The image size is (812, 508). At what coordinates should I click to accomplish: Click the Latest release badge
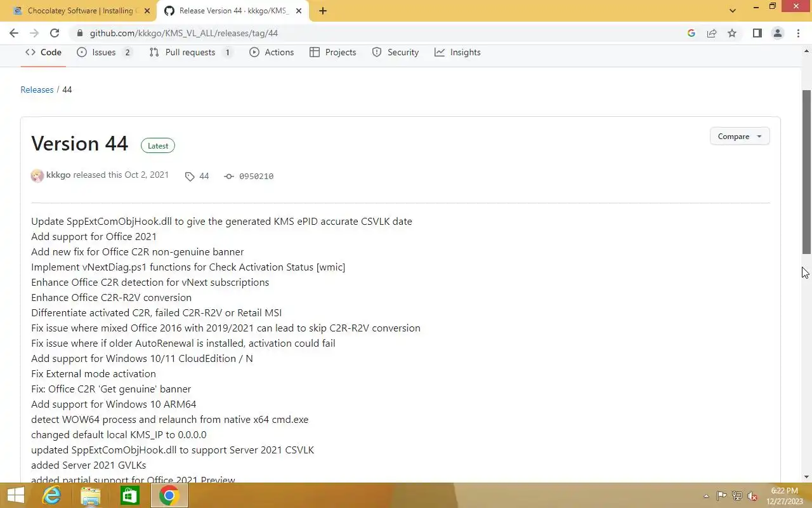tap(158, 145)
